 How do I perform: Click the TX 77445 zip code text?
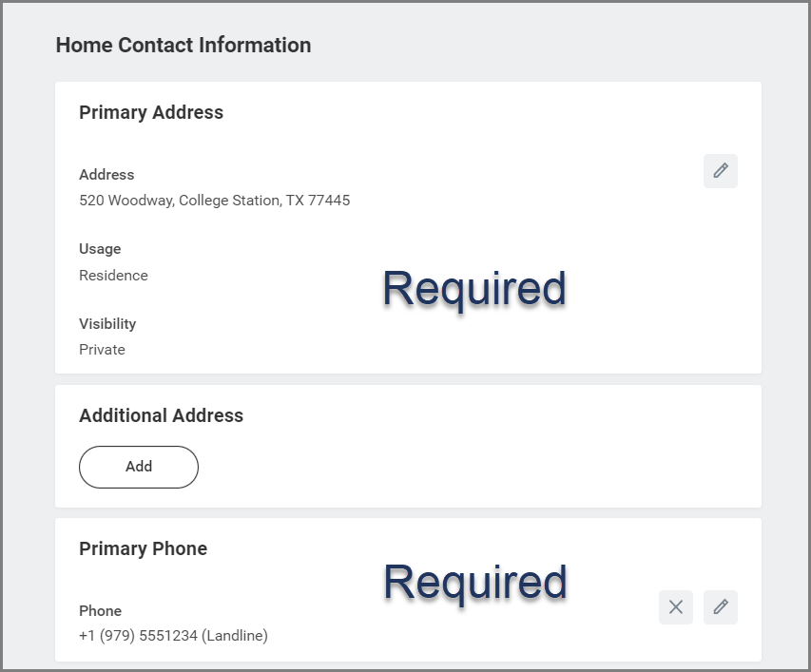pos(318,201)
